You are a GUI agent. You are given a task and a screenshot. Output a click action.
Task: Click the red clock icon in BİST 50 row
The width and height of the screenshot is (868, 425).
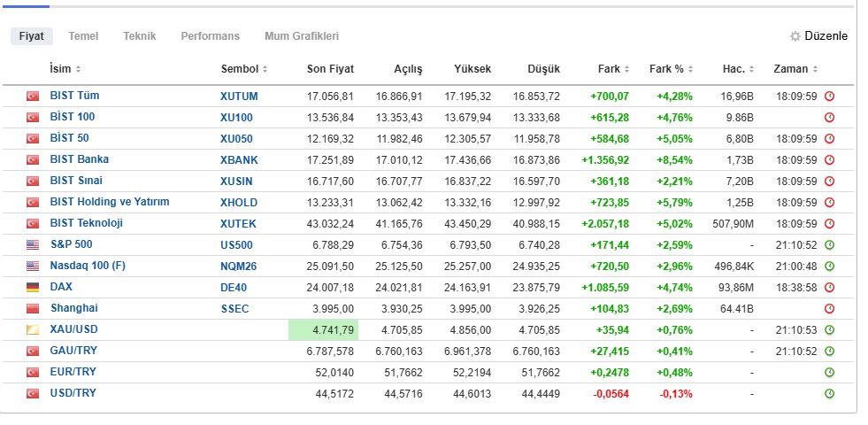[x=829, y=138]
